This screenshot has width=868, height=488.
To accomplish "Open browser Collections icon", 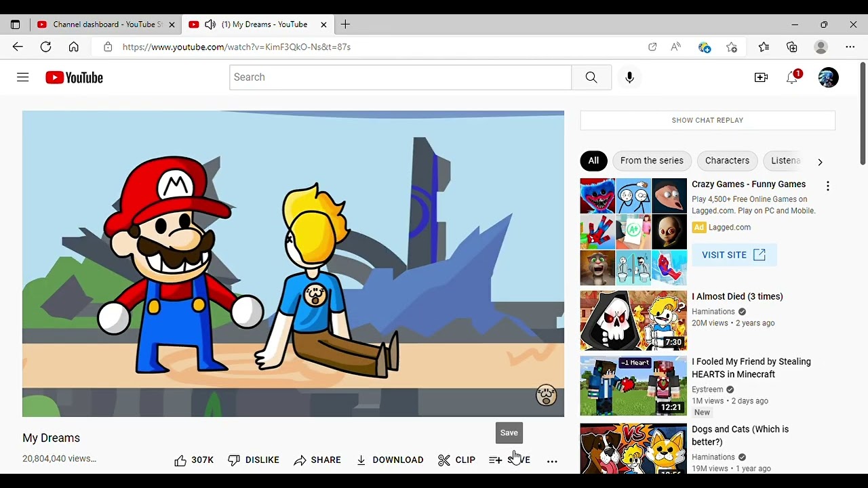I will (x=792, y=47).
